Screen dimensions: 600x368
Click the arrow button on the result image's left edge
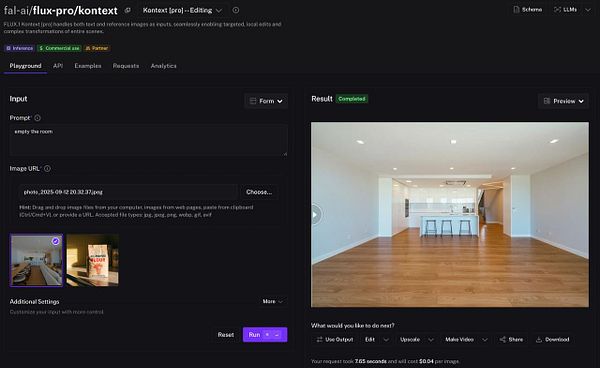316,215
